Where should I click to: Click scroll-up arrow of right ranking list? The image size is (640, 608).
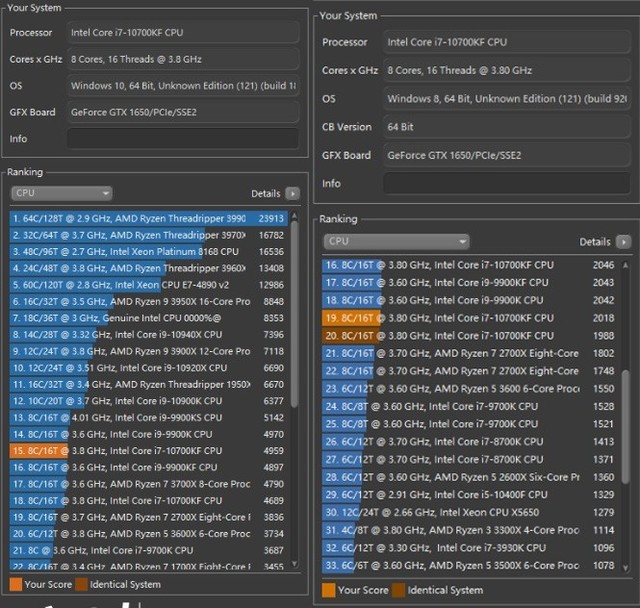[625, 265]
